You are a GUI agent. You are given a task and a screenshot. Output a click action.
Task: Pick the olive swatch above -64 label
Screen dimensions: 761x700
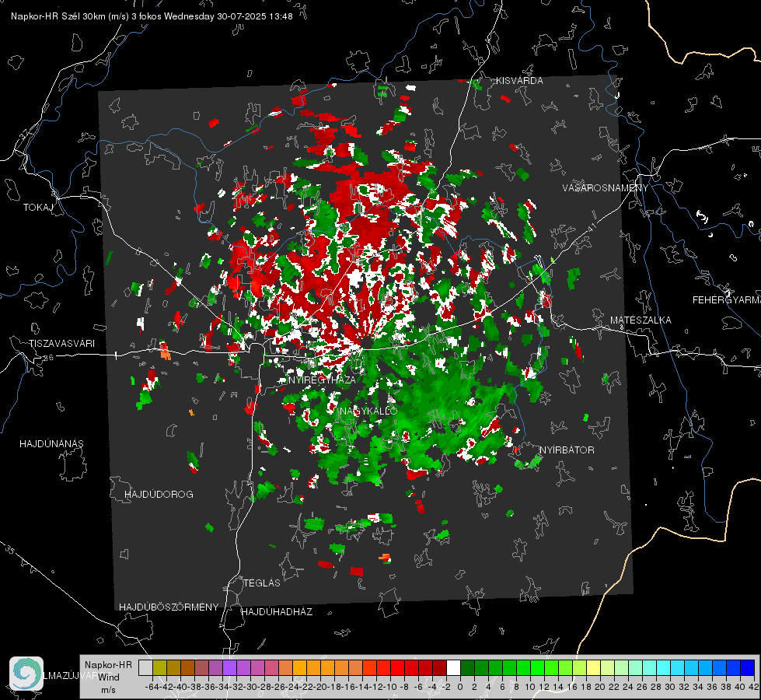159,667
